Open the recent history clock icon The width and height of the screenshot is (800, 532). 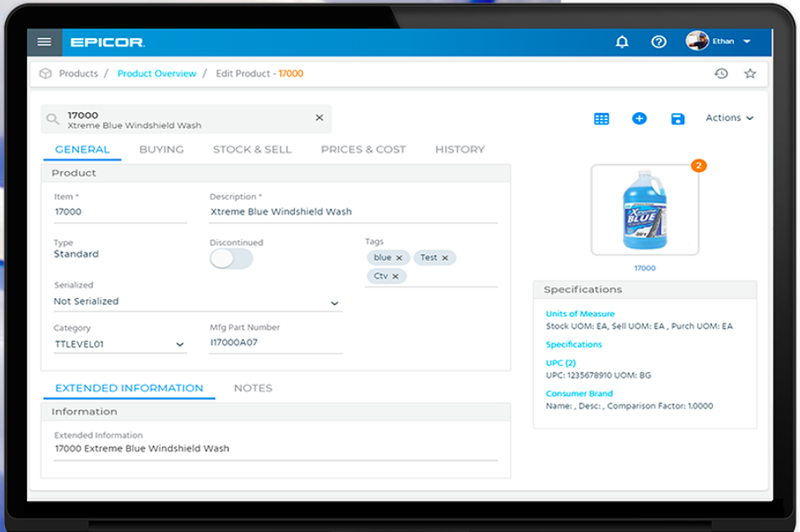pyautogui.click(x=721, y=73)
